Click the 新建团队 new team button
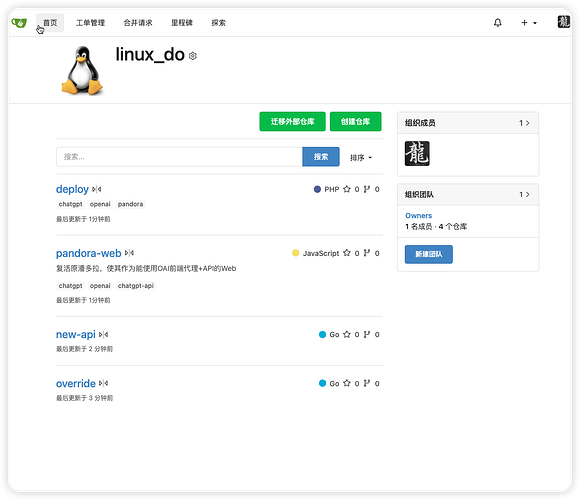Screen dimensions: 580x500 (x=428, y=254)
